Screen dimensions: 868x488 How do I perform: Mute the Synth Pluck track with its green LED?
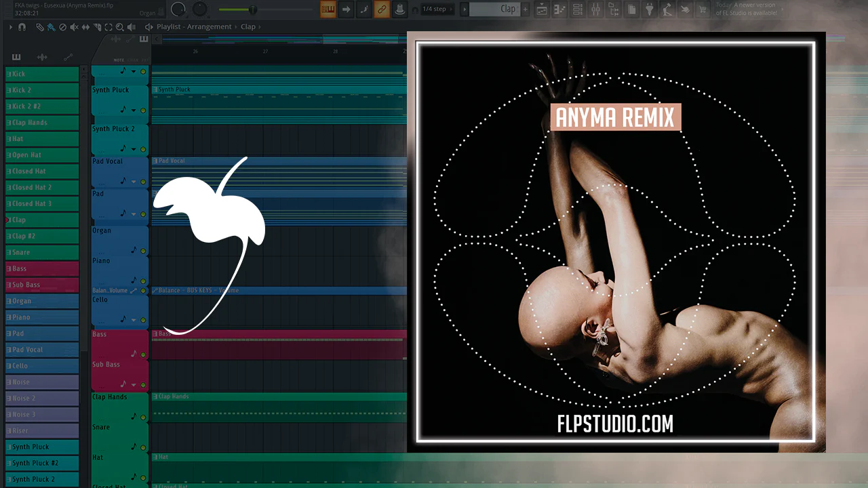click(143, 110)
